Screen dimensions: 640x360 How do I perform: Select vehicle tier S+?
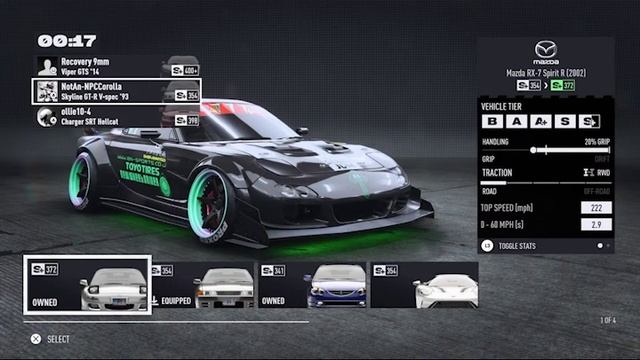pos(589,121)
